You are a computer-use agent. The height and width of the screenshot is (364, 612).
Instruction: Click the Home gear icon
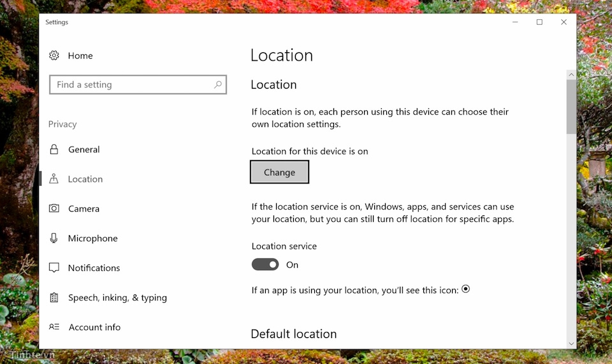point(54,55)
